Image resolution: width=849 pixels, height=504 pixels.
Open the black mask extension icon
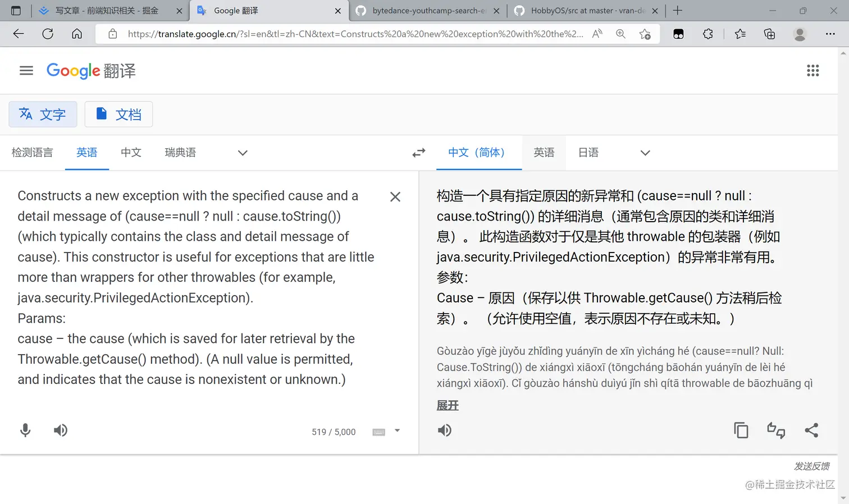679,34
